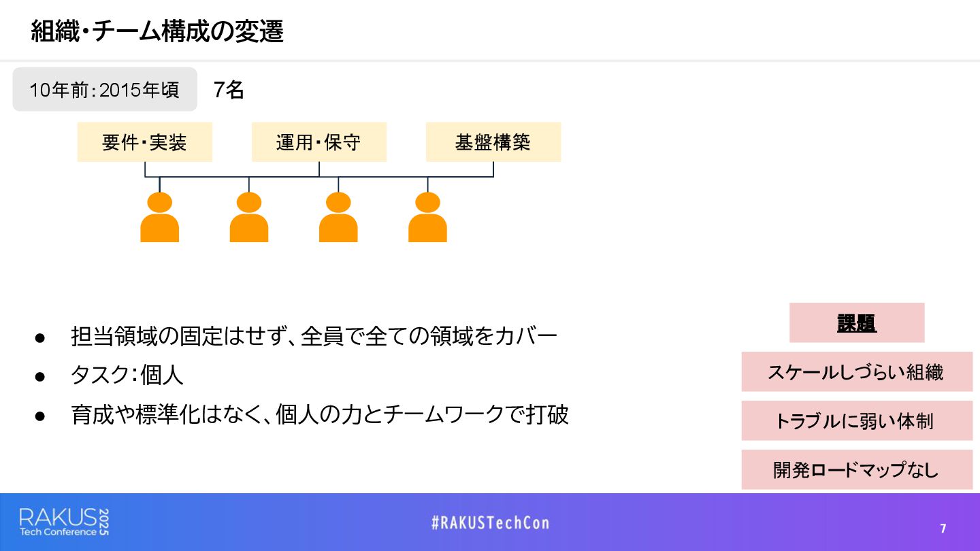
Task: Click the 10年前：2015年頃 label
Action: tap(105, 89)
